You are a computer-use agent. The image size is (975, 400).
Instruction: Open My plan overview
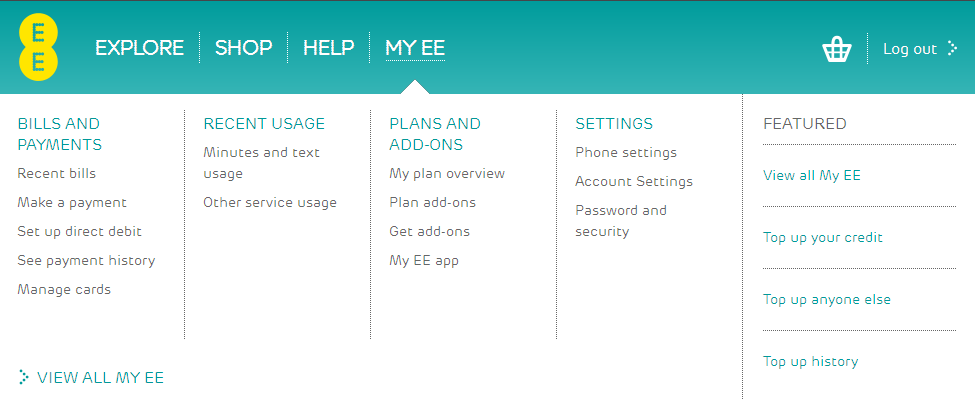click(x=447, y=174)
